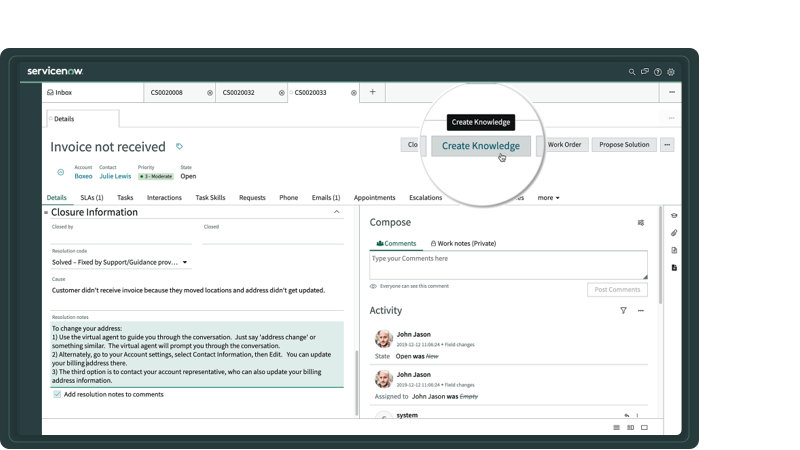Open the Interactions tab
The height and width of the screenshot is (450, 800).
[164, 198]
